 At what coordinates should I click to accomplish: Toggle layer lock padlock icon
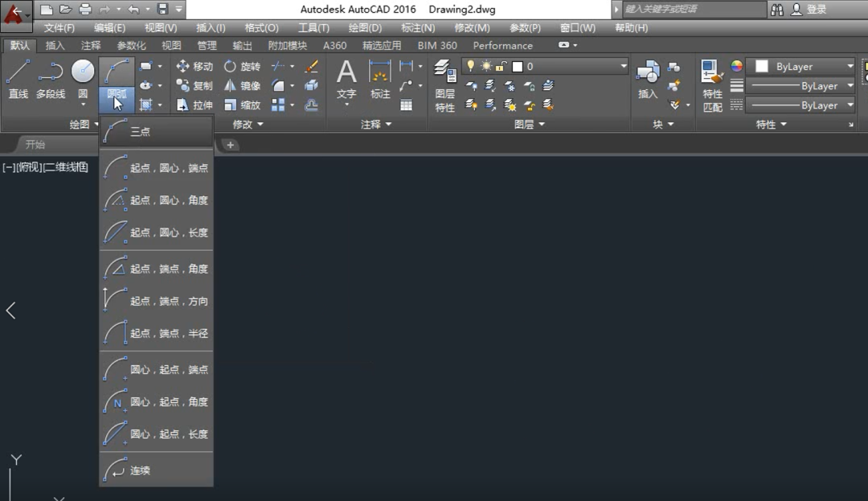[501, 67]
